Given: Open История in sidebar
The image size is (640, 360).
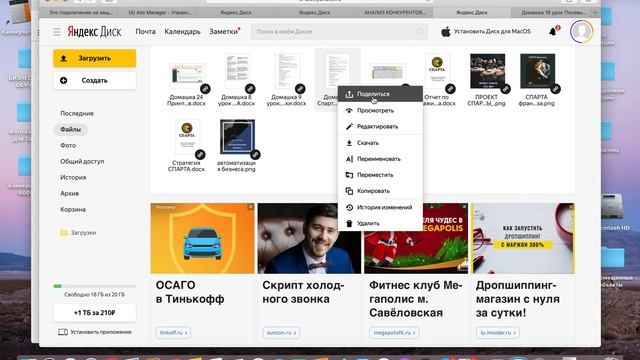Looking at the screenshot, I should [73, 177].
